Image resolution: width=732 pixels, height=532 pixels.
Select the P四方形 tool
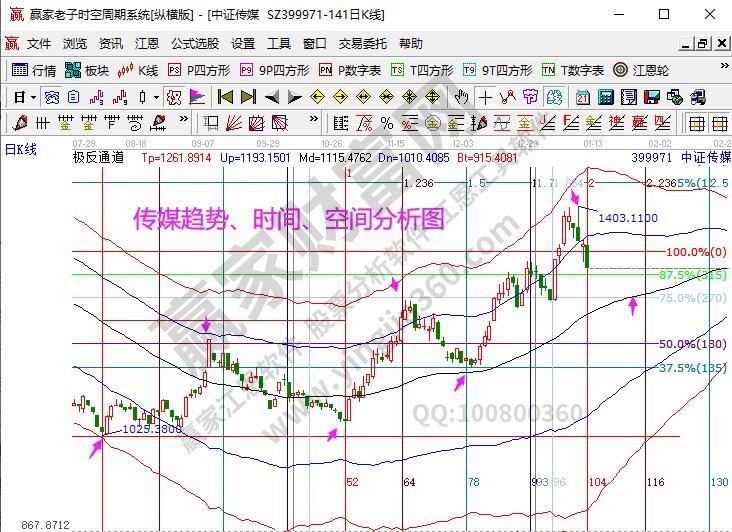[198, 70]
